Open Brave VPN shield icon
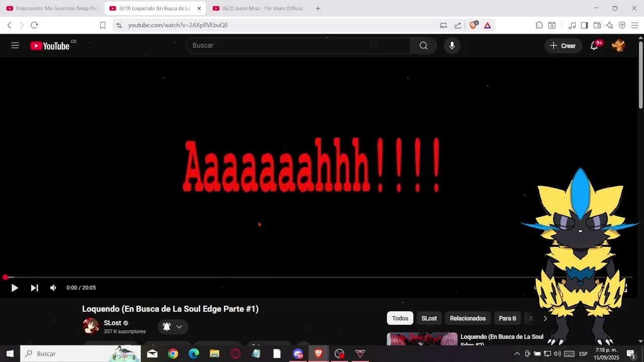 pos(622,25)
